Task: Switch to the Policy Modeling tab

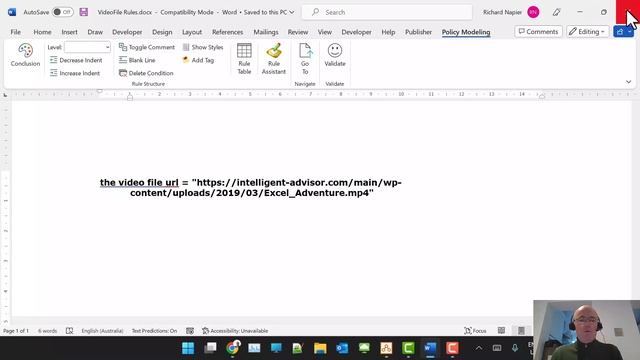Action: coord(466,32)
